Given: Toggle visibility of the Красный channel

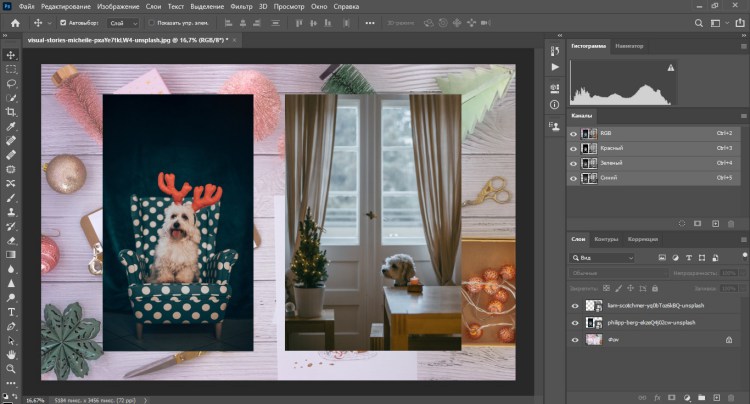Looking at the screenshot, I should 574,149.
